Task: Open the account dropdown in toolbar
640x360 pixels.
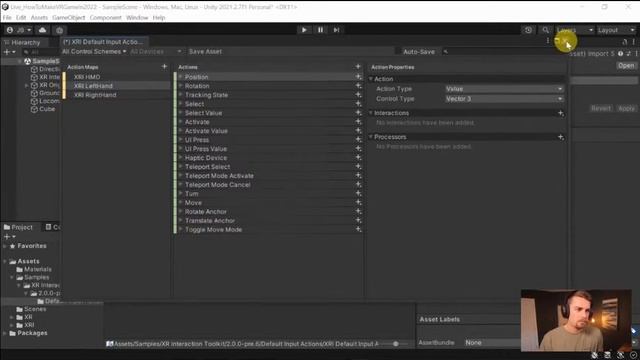Action: click(19, 30)
